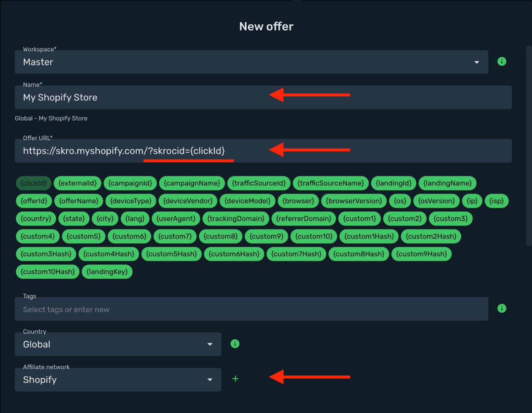532x413 pixels.
Task: Click the Tags selection field
Action: coord(251,309)
